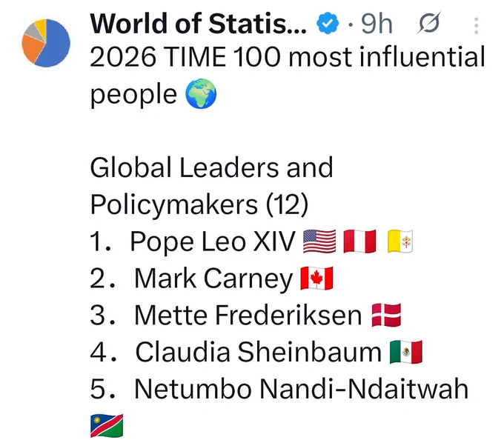Click the United States flag emoji
This screenshot has width=504, height=440.
pyautogui.click(x=319, y=241)
